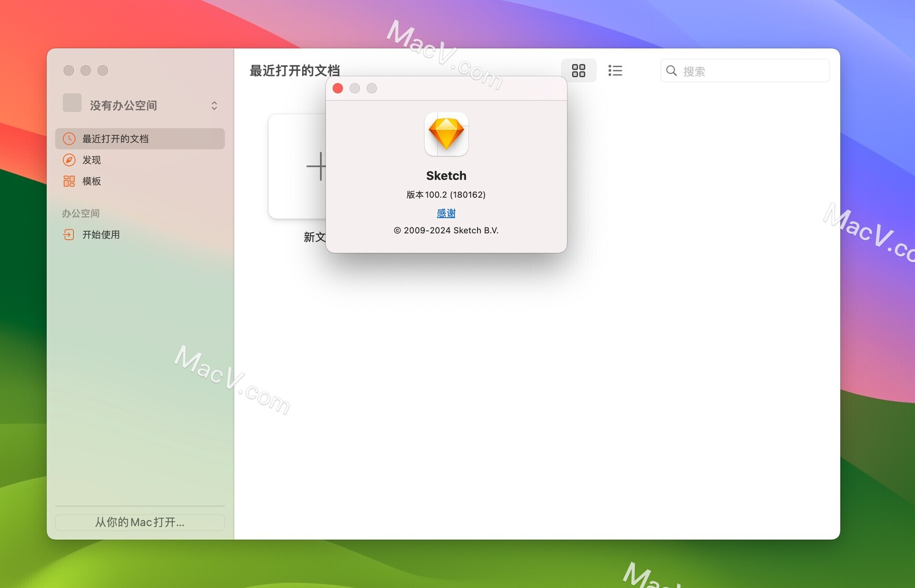
Task: Click the workspace avatar placeholder
Action: [72, 102]
